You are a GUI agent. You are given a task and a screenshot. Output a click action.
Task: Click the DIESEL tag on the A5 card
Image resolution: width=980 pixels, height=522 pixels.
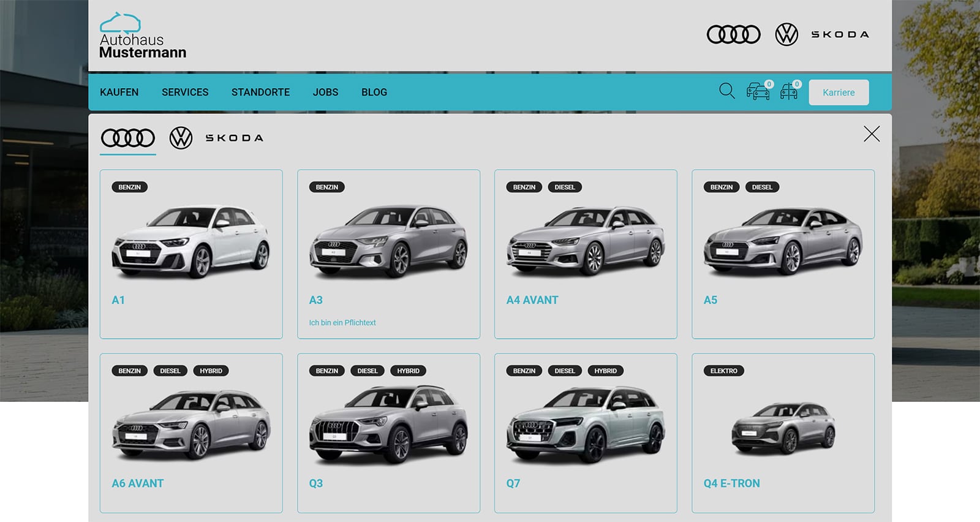762,187
